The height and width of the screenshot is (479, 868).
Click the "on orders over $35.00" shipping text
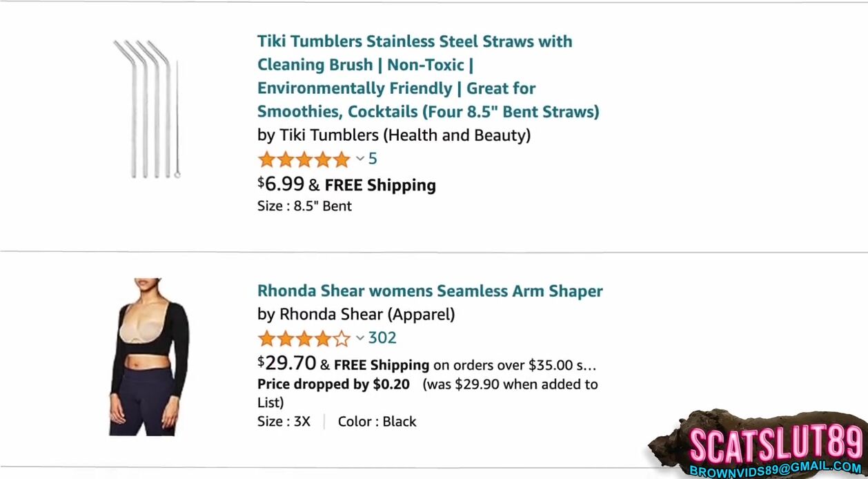(x=514, y=364)
